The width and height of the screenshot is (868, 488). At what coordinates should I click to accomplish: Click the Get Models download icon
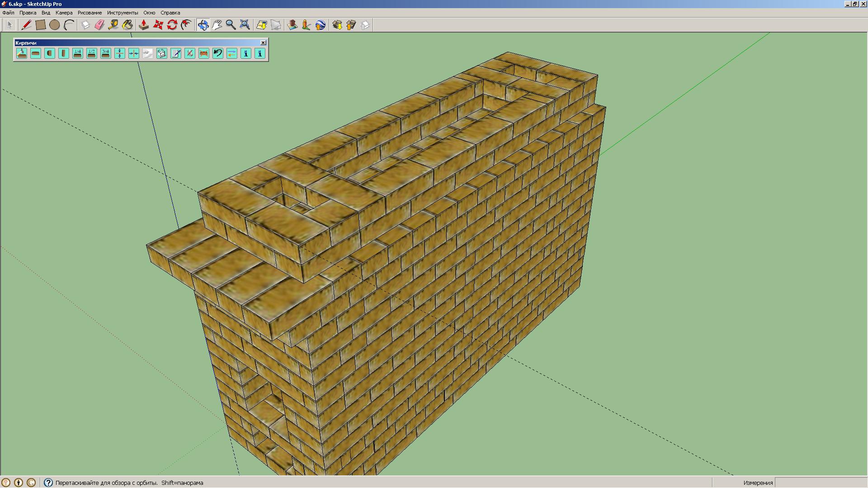pyautogui.click(x=337, y=25)
